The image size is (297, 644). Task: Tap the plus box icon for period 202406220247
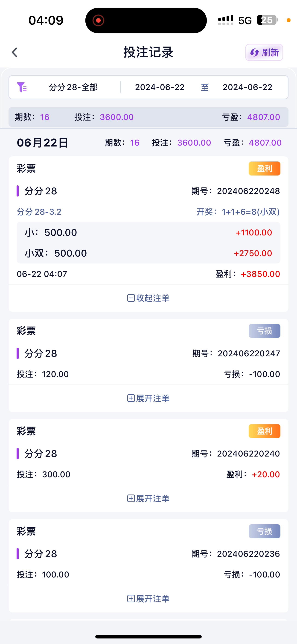coord(131,398)
